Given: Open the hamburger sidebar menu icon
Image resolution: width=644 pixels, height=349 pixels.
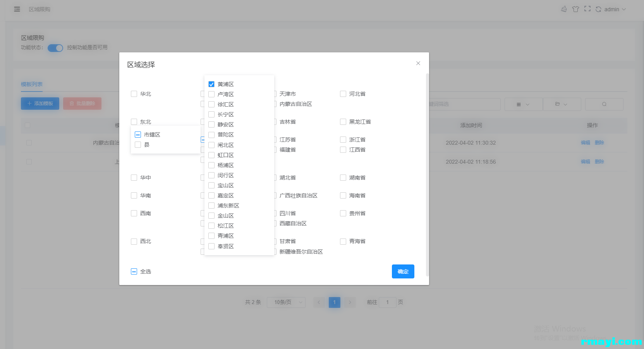Looking at the screenshot, I should pos(17,9).
